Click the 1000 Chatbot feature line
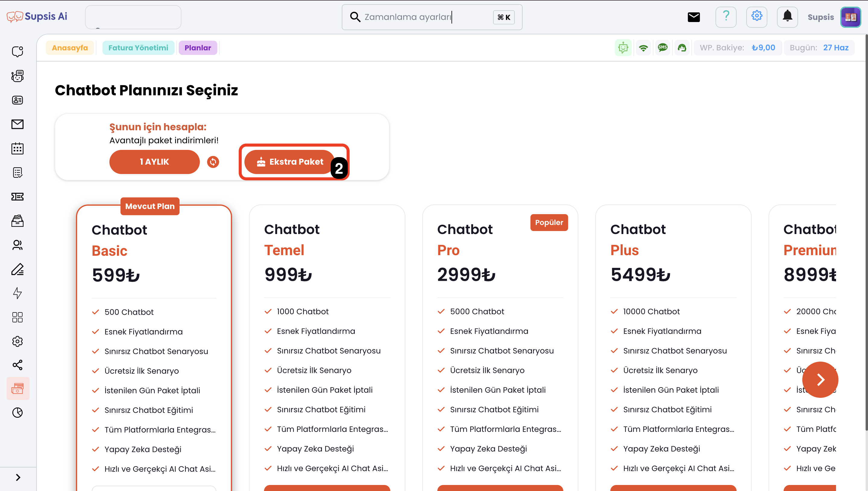The height and width of the screenshot is (491, 868). [297, 312]
